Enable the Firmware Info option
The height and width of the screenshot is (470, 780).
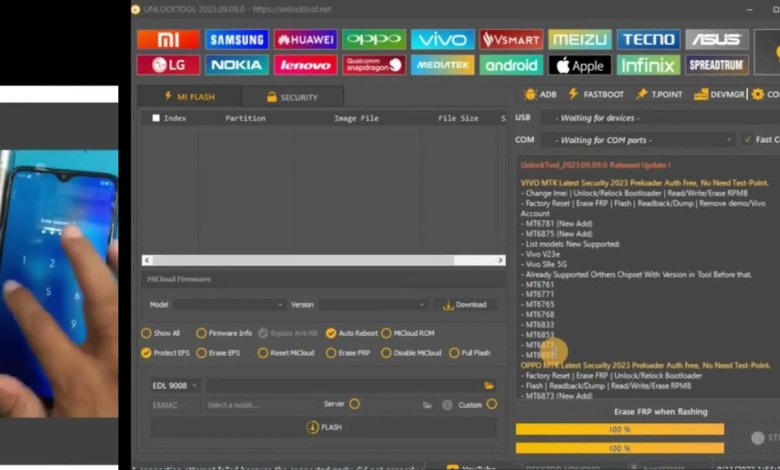(224, 333)
